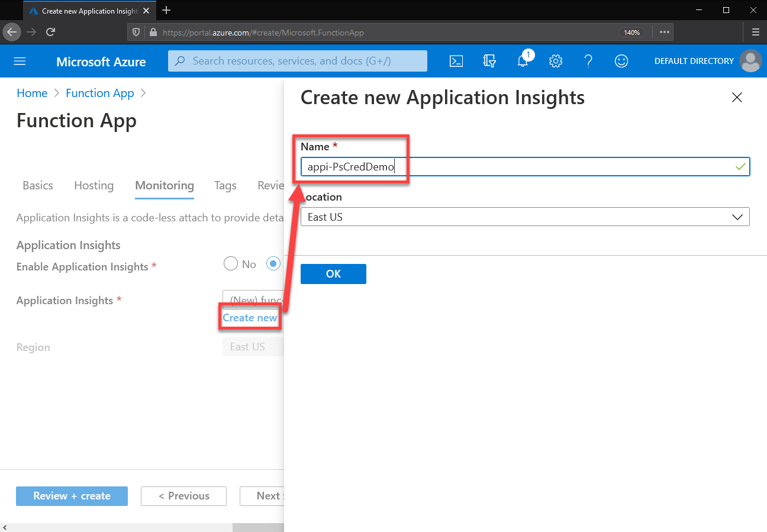The height and width of the screenshot is (532, 767).
Task: Open the help question mark
Action: [x=588, y=61]
